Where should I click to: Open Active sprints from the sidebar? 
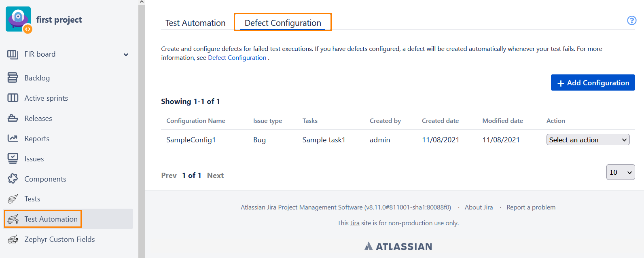[x=13, y=98]
